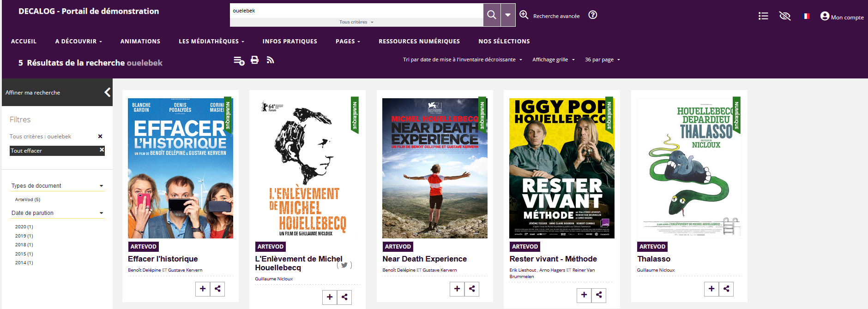Open the list menu icon in header
This screenshot has height=309, width=868.
[763, 16]
